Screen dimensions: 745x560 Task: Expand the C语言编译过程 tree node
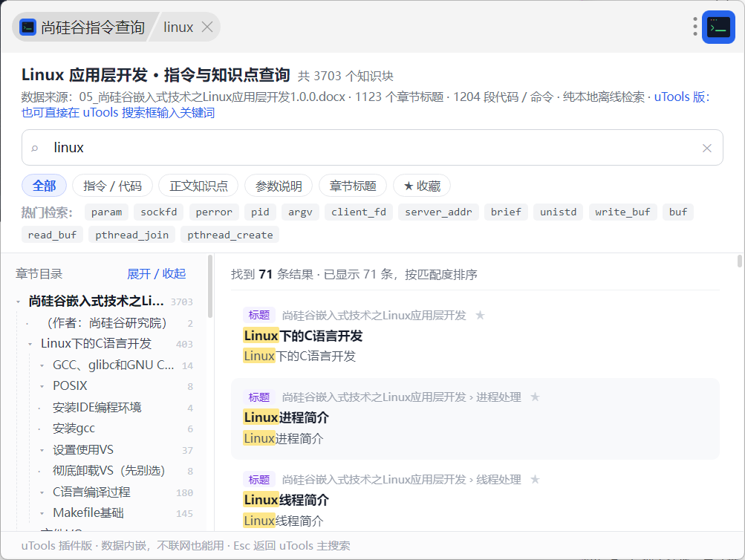click(x=42, y=492)
